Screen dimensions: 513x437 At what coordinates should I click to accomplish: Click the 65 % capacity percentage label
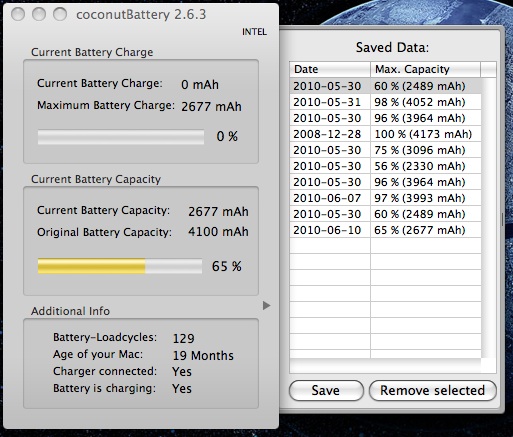227,266
